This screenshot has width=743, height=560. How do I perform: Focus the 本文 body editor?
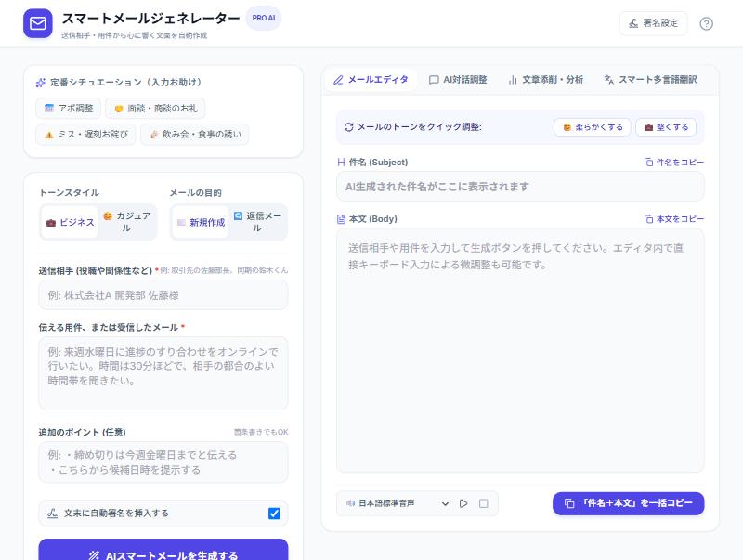coord(520,351)
